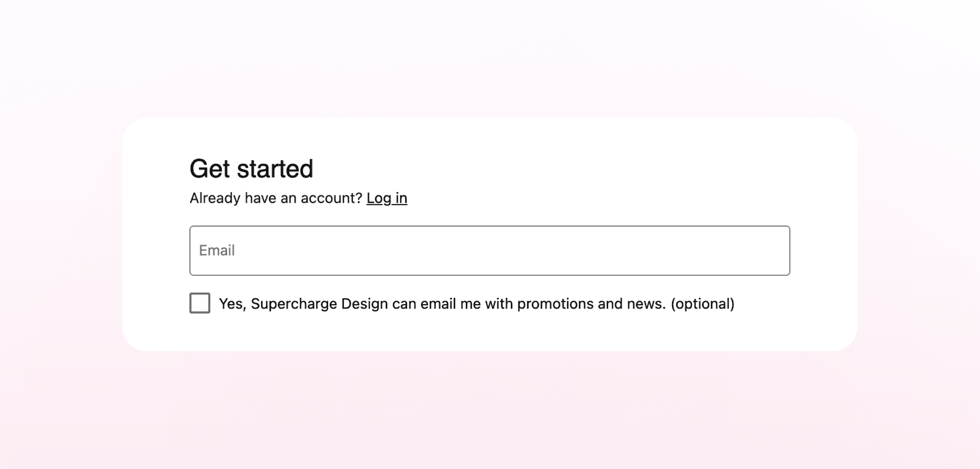The height and width of the screenshot is (469, 980).
Task: Check the Supercharge Design email consent box
Action: (199, 304)
